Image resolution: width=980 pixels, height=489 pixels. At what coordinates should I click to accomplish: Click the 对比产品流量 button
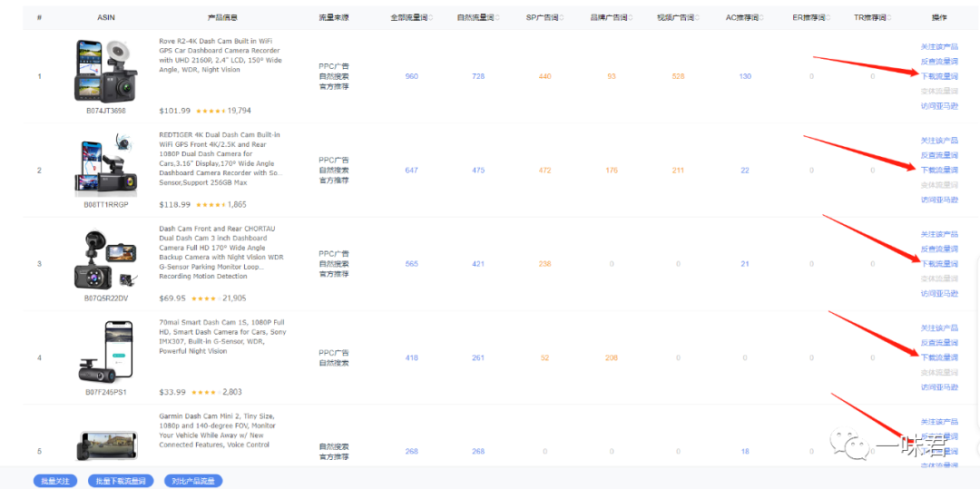pos(193,481)
